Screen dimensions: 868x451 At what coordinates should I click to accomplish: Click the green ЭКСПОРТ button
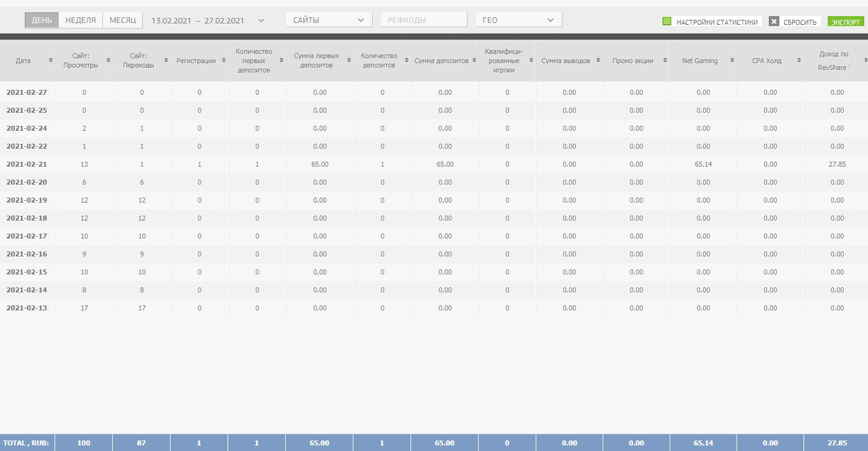click(846, 22)
